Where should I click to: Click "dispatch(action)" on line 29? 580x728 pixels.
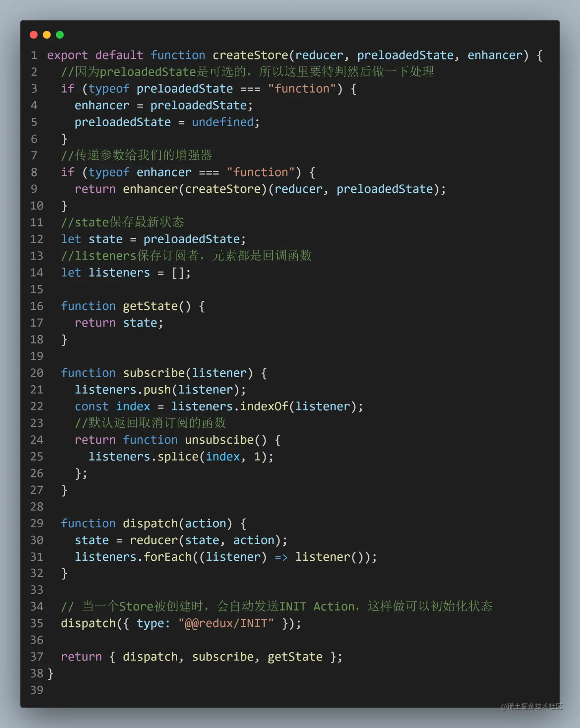point(178,523)
